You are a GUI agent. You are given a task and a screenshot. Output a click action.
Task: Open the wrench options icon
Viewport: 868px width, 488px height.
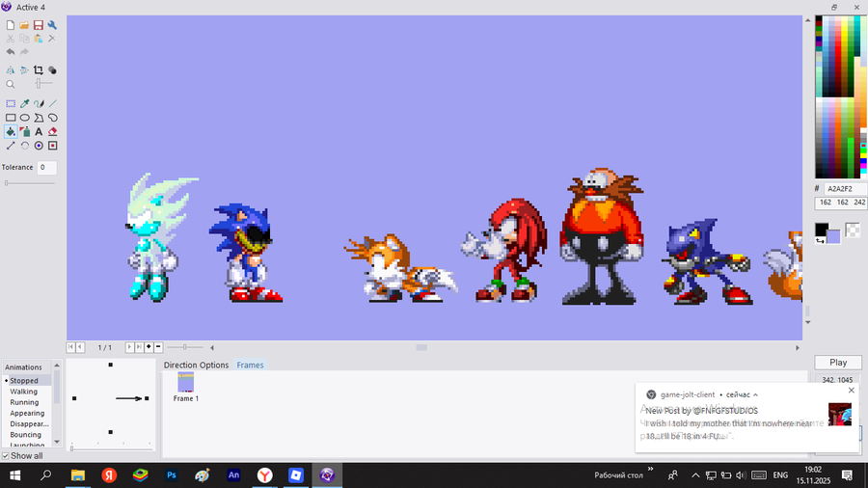coord(52,25)
